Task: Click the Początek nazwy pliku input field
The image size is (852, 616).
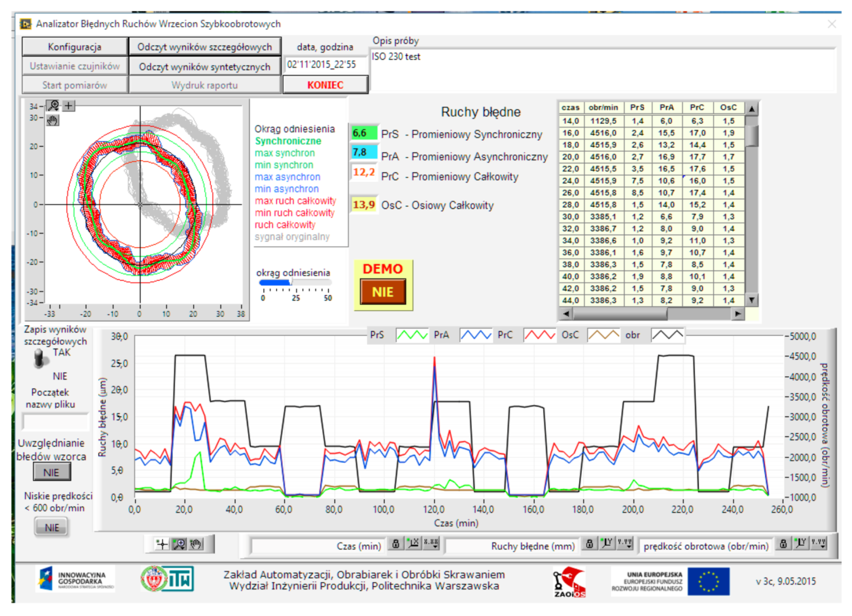Action: [55, 422]
